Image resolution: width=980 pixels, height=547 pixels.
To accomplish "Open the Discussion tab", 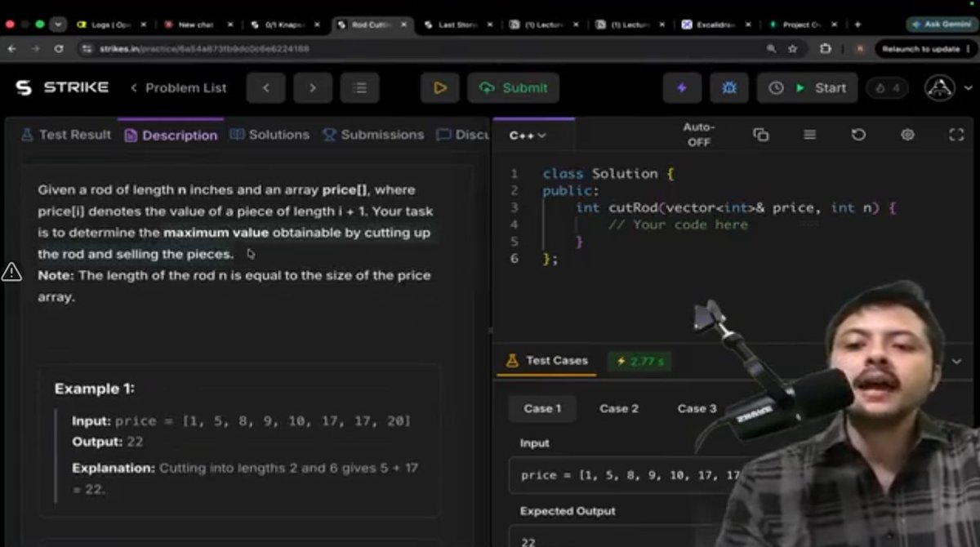I will (x=463, y=135).
